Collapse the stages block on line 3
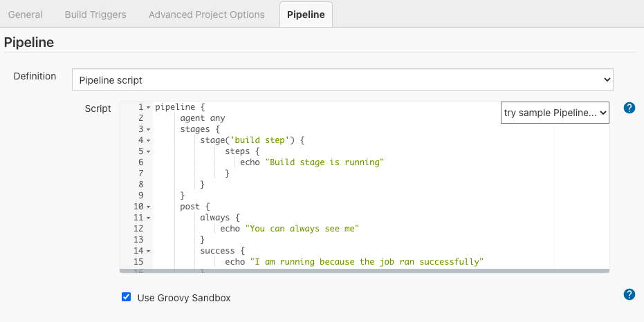 [148, 130]
